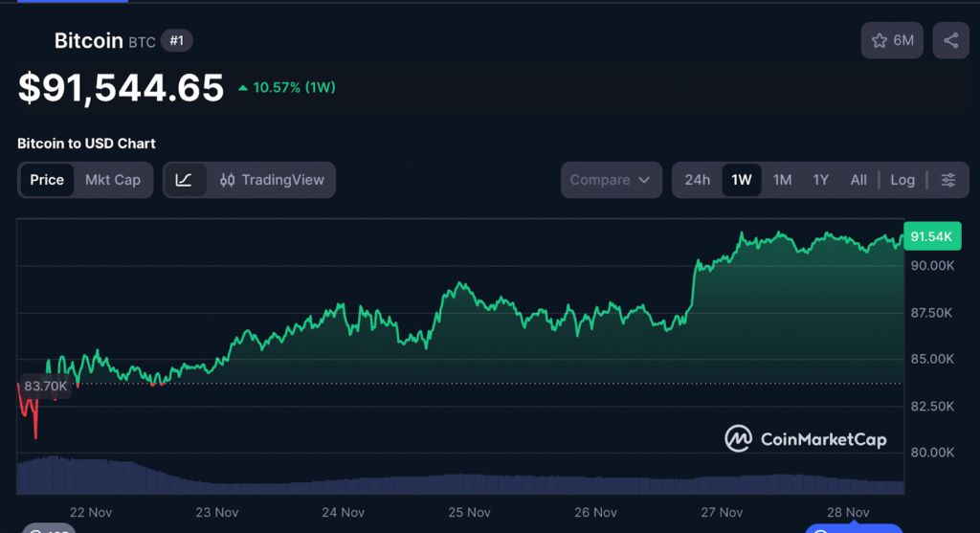
Task: Select the line chart view icon
Action: (185, 180)
